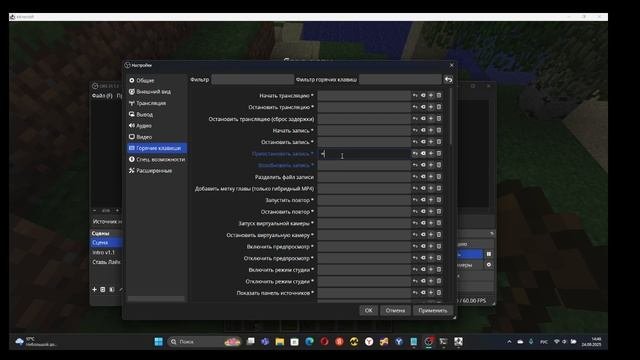Screen dimensions: 640x360
Task: Switch to the Трансляция settings section
Action: tap(156, 103)
